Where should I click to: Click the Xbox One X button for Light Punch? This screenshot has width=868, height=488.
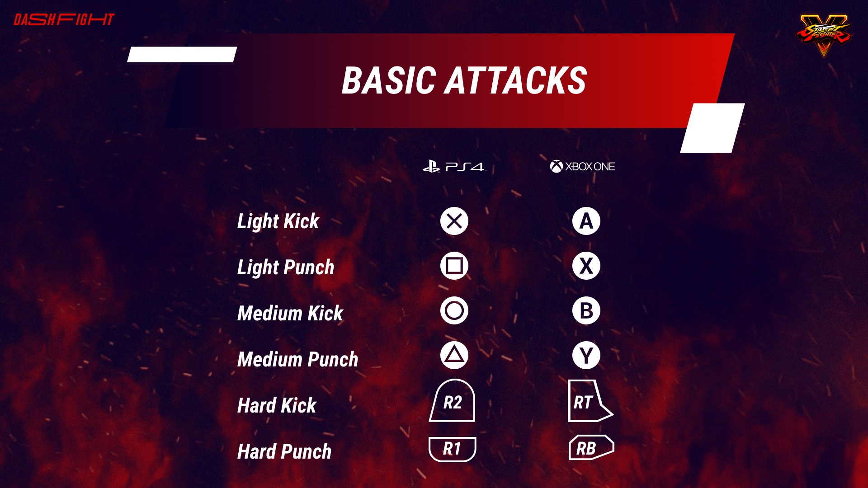pos(585,266)
